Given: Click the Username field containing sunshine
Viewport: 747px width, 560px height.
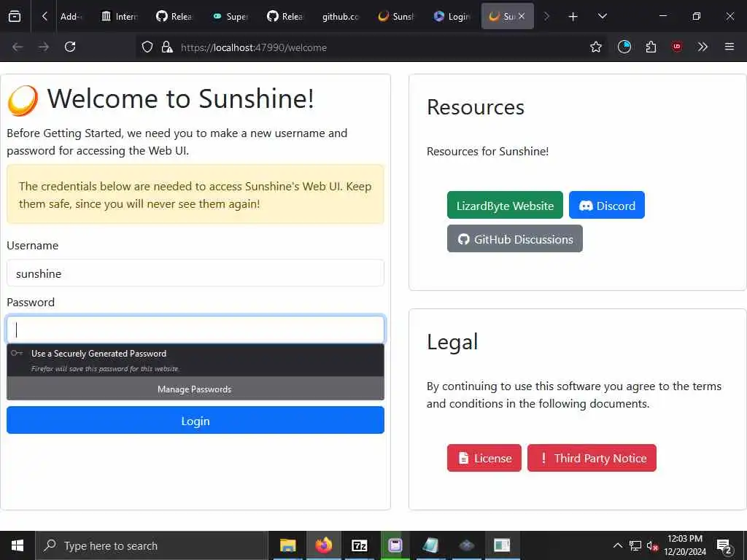Looking at the screenshot, I should coord(196,273).
